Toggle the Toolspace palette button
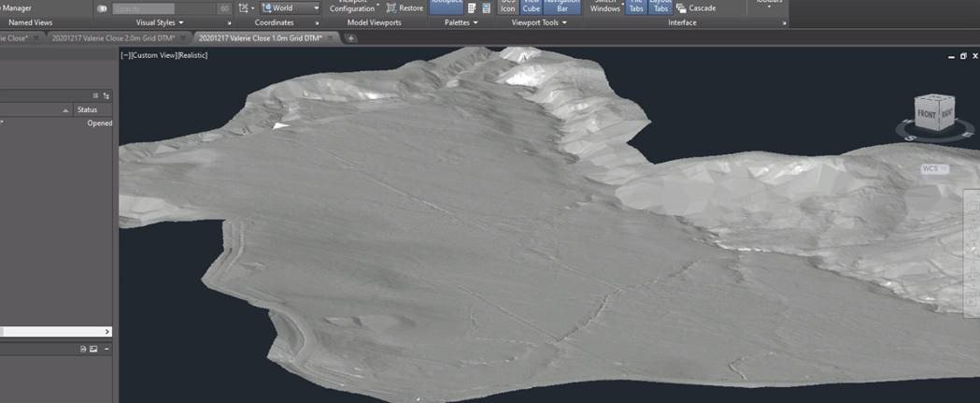This screenshot has width=980, height=403. coord(447,7)
